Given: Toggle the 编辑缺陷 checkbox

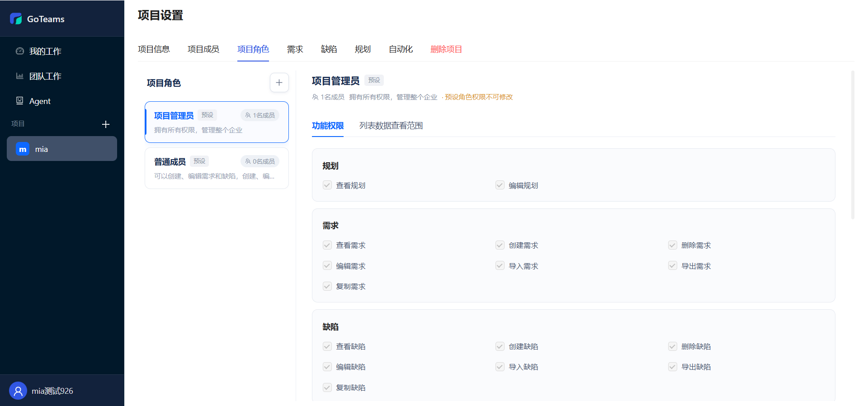Looking at the screenshot, I should pos(327,367).
